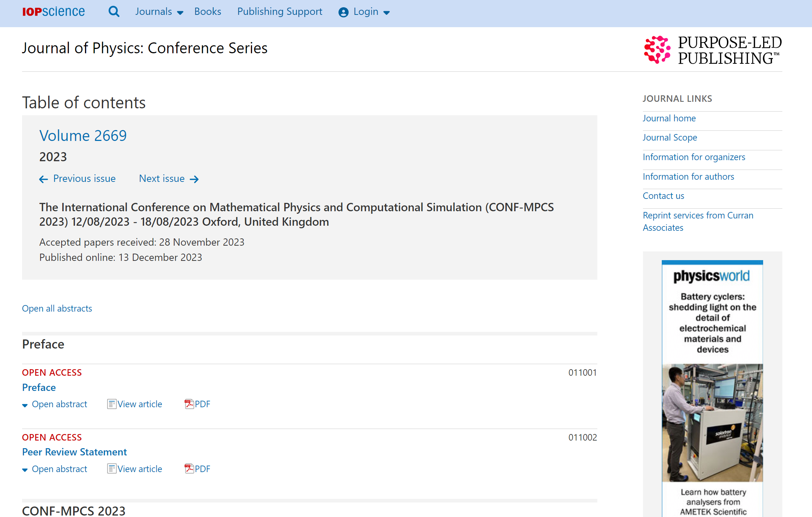Screen dimensions: 812x517
Task: Open Information for authors
Action: [x=688, y=176]
